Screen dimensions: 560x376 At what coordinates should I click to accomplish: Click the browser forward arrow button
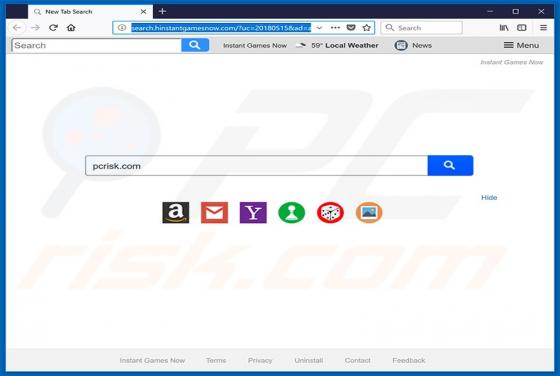click(35, 27)
